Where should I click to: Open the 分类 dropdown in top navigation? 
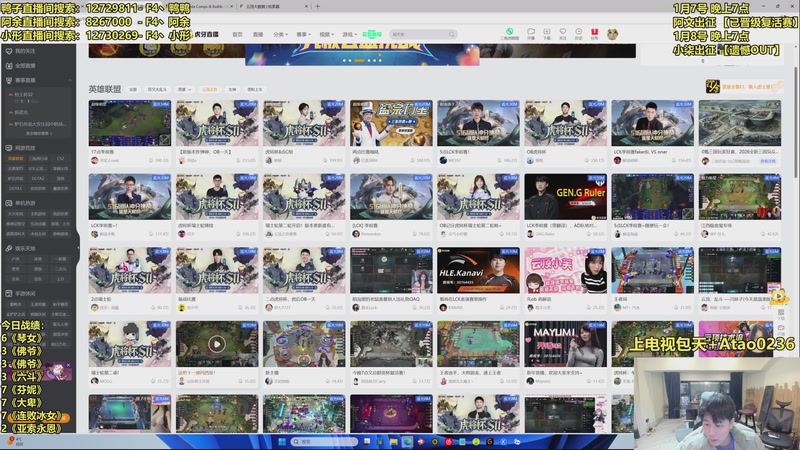280,35
